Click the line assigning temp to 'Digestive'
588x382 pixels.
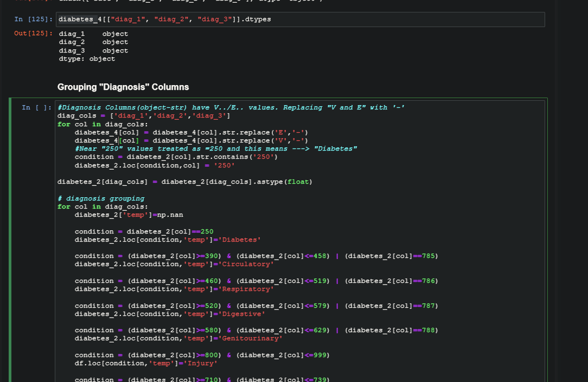[170, 314]
